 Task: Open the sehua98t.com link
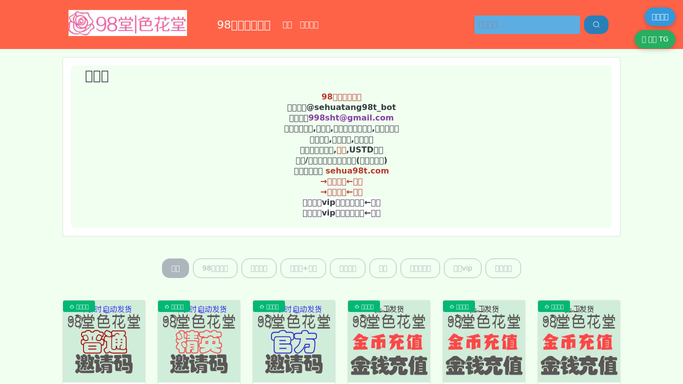[357, 171]
